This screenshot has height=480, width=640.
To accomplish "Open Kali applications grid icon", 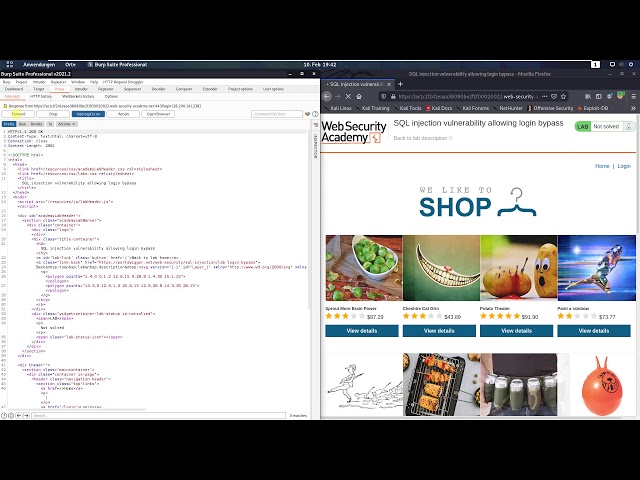I will [x=10, y=64].
